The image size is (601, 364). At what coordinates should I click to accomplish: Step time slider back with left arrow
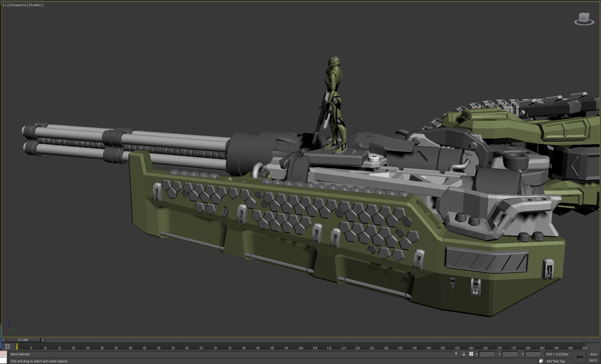click(3, 340)
